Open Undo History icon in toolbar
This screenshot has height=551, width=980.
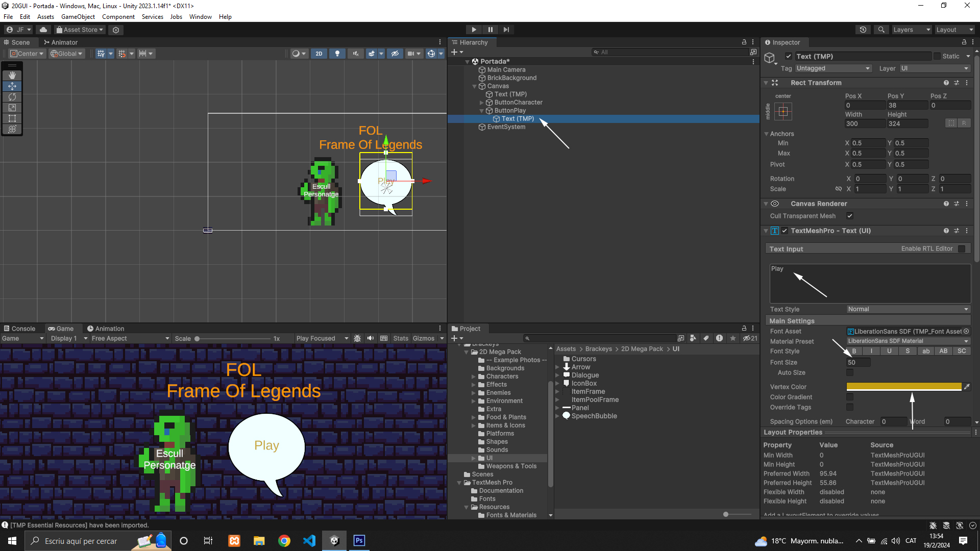[863, 30]
